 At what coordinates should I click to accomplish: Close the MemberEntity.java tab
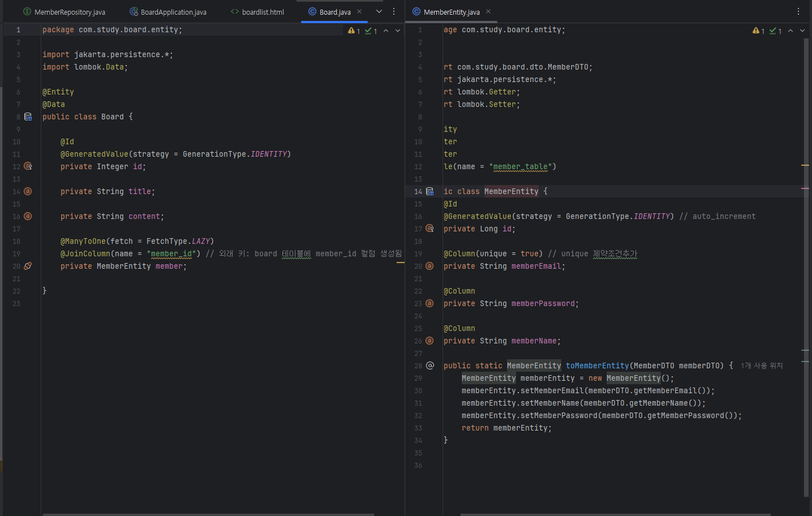pyautogui.click(x=488, y=11)
